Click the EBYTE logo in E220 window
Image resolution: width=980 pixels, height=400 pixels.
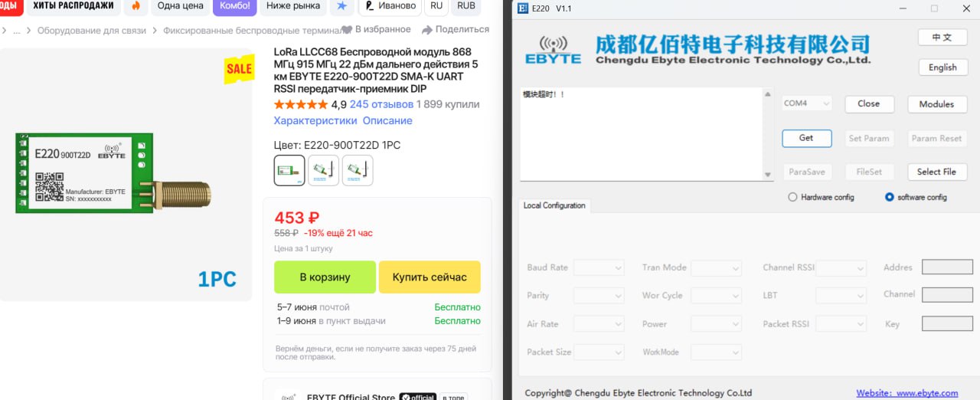click(553, 51)
